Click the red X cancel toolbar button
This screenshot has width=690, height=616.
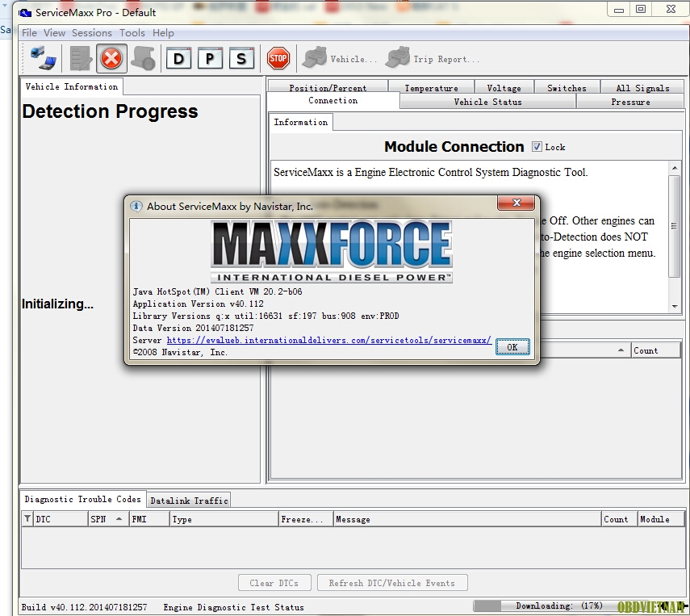[x=111, y=58]
